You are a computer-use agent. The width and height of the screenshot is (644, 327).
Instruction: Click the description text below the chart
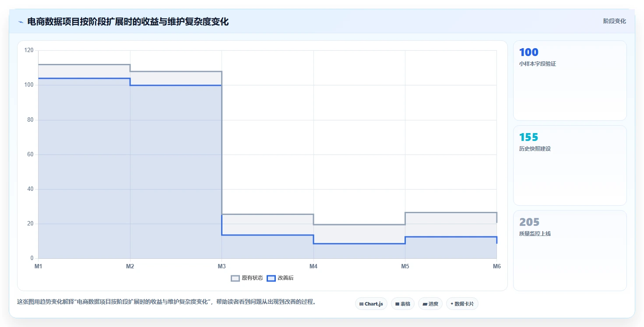pyautogui.click(x=166, y=302)
